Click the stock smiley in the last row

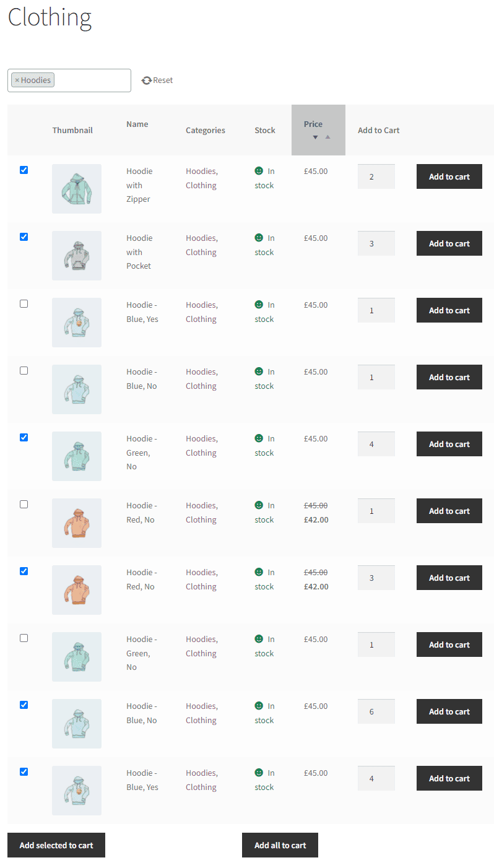click(x=259, y=773)
